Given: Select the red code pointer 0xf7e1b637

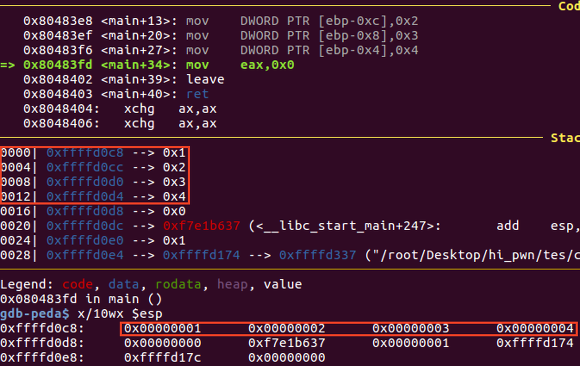Looking at the screenshot, I should 201,226.
